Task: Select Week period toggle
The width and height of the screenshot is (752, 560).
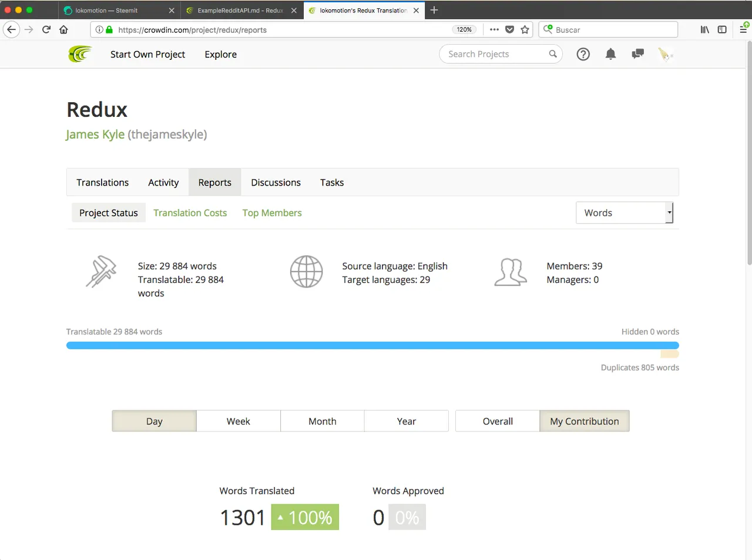Action: pos(238,421)
